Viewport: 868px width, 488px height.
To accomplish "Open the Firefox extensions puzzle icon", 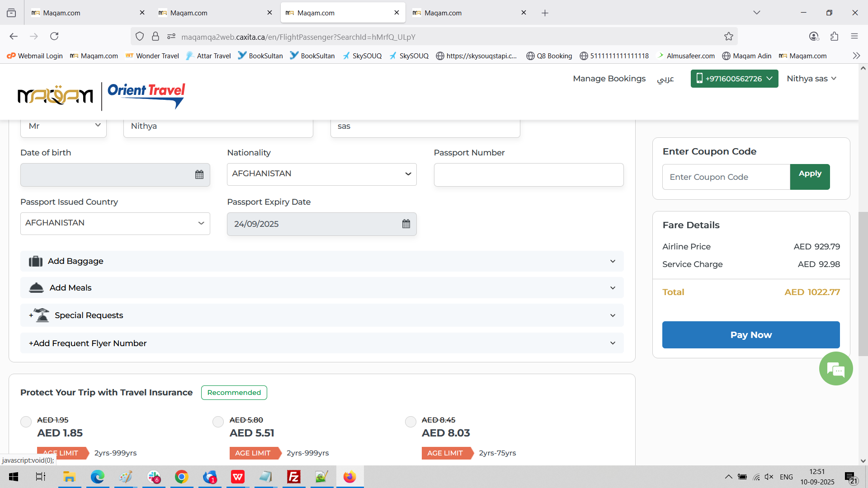I will 834,36.
